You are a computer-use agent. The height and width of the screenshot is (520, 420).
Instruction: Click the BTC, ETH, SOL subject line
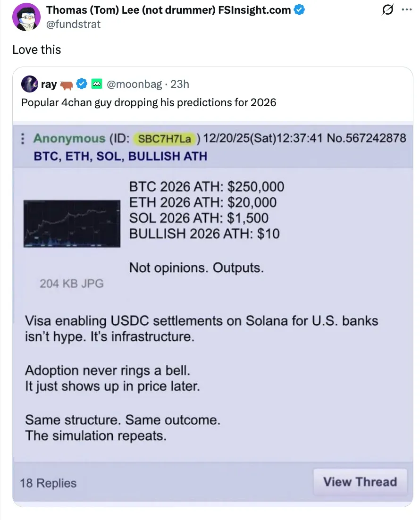[x=120, y=156]
